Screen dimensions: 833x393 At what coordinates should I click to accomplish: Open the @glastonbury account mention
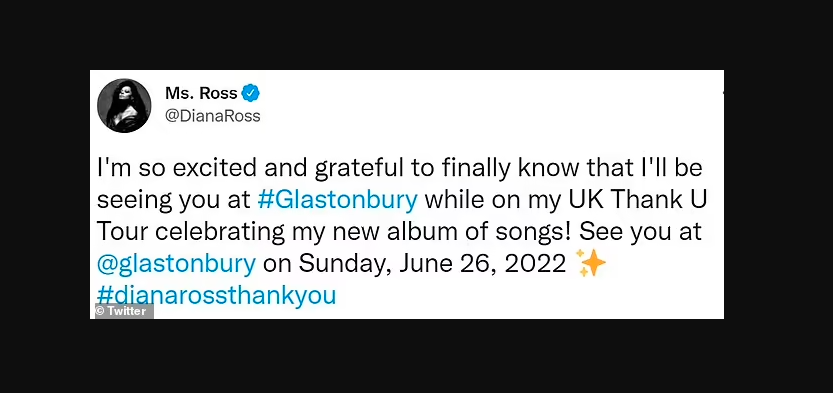point(176,266)
